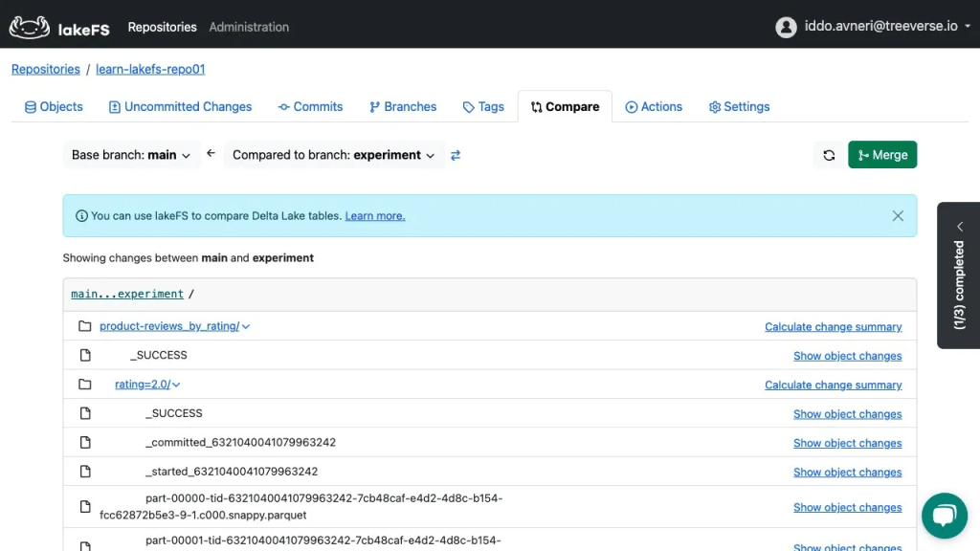
Task: Open the Uncommitted Changes tab
Action: click(x=180, y=107)
